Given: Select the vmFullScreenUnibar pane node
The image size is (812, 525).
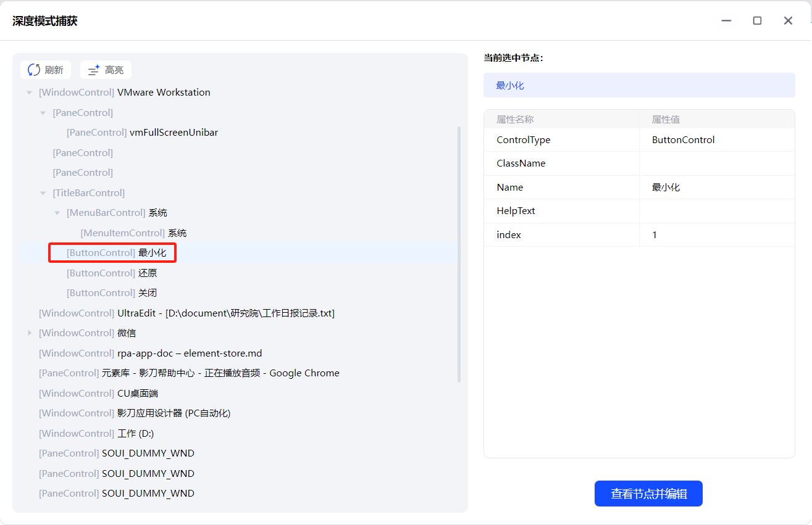Looking at the screenshot, I should point(142,133).
